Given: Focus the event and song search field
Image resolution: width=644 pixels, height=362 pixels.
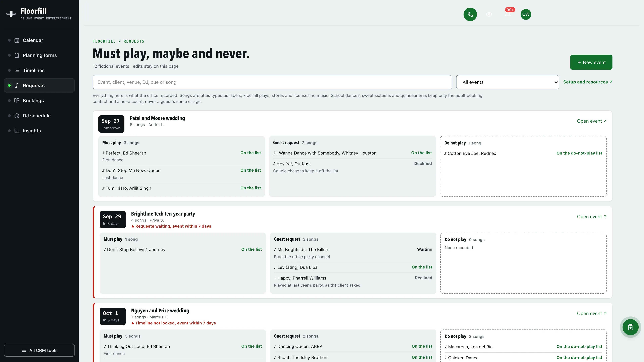Looking at the screenshot, I should (x=272, y=82).
